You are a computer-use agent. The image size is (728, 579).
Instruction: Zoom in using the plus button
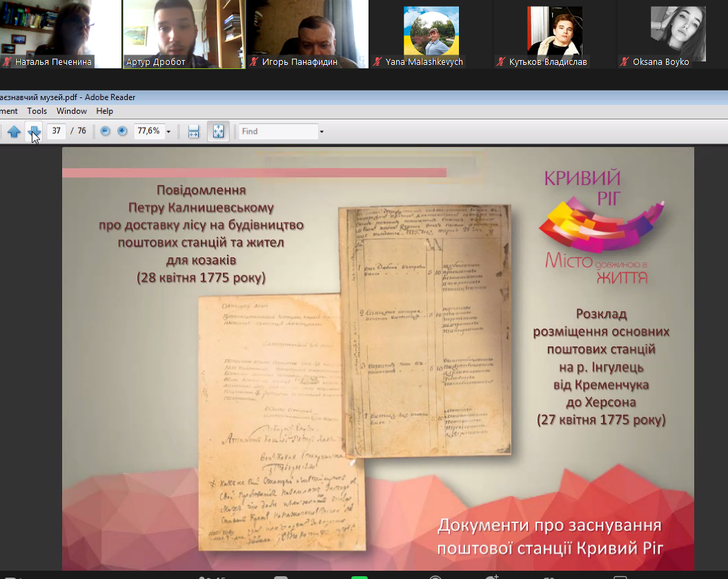pos(122,131)
